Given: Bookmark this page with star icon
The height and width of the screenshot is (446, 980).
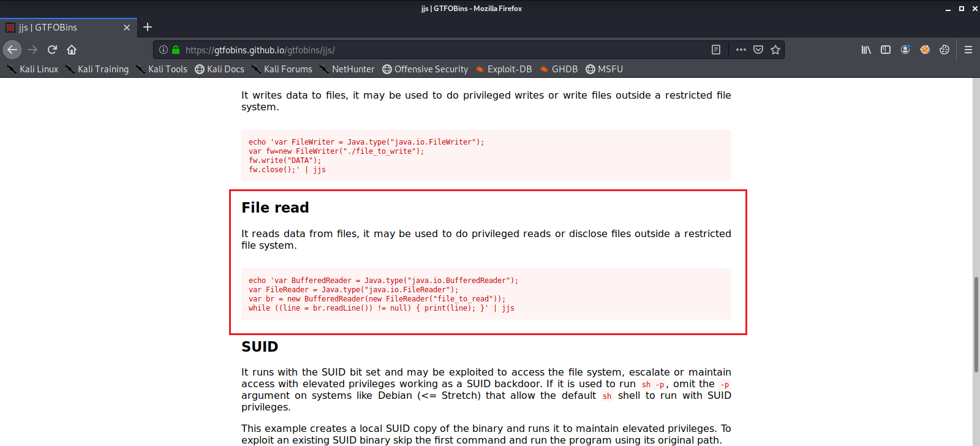Looking at the screenshot, I should coord(775,50).
